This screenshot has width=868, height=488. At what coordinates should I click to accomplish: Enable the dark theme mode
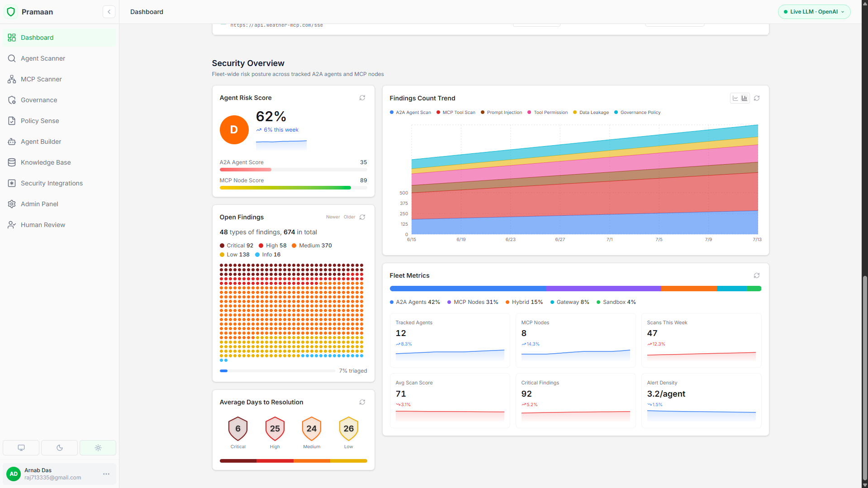[59, 448]
